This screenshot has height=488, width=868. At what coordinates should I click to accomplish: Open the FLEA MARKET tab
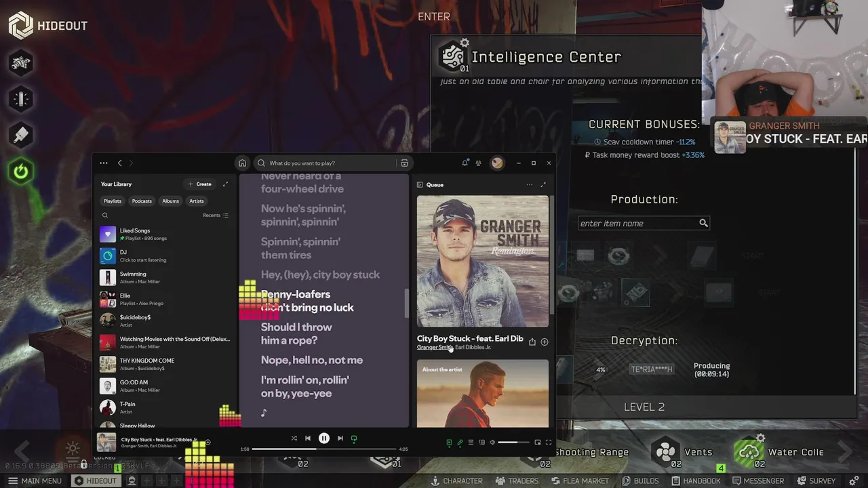[579, 481]
